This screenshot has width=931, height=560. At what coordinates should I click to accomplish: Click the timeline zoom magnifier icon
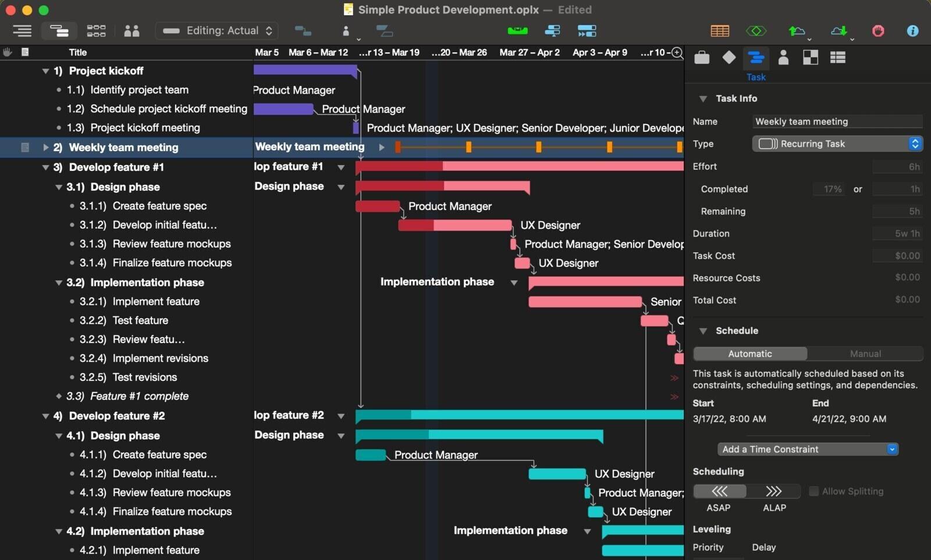pyautogui.click(x=677, y=52)
